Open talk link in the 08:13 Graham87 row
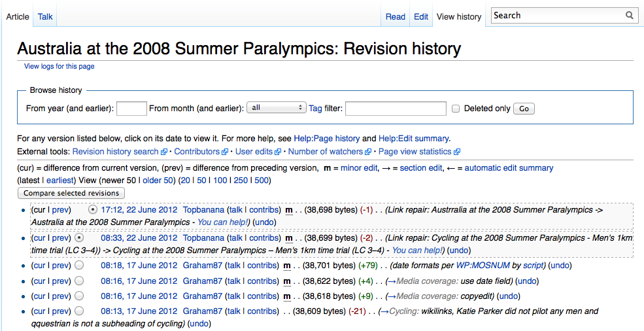Viewport: 644px width, 331px height. (233, 311)
